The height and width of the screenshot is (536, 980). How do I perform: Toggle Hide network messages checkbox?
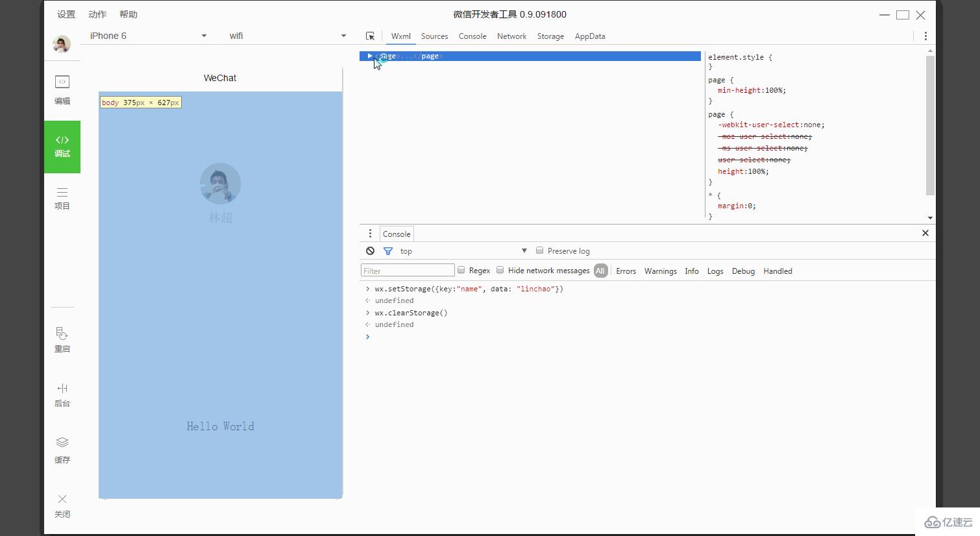(x=500, y=270)
